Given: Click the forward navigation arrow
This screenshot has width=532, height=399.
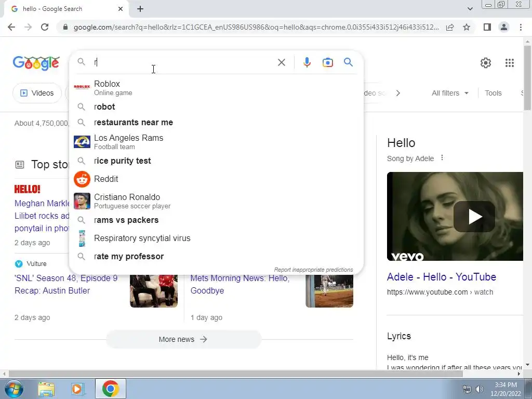Looking at the screenshot, I should tap(28, 27).
